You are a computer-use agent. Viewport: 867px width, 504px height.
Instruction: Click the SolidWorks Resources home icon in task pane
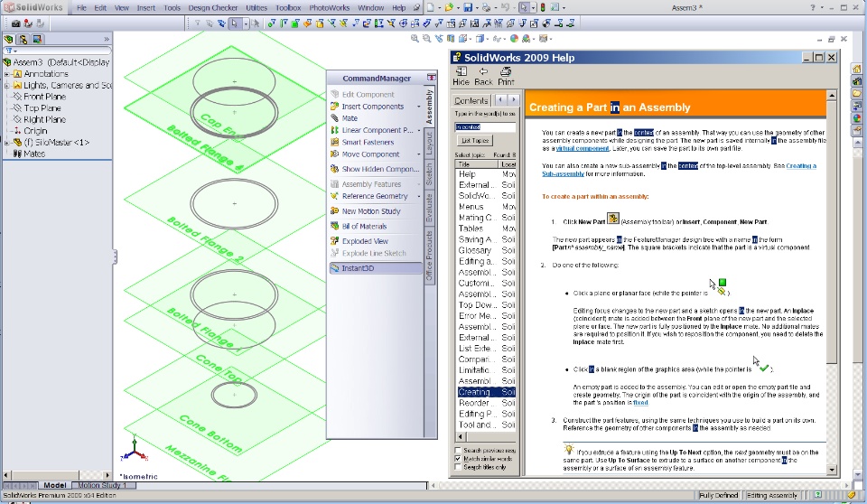coord(856,69)
